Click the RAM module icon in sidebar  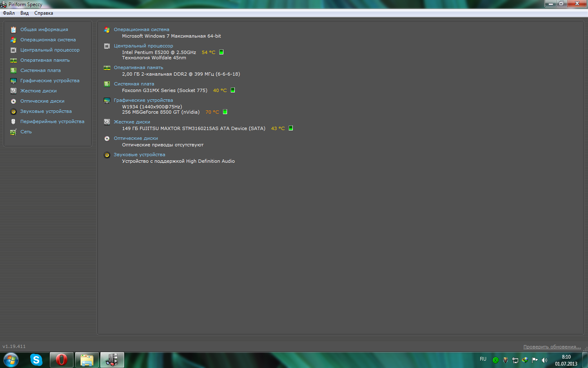(x=13, y=60)
